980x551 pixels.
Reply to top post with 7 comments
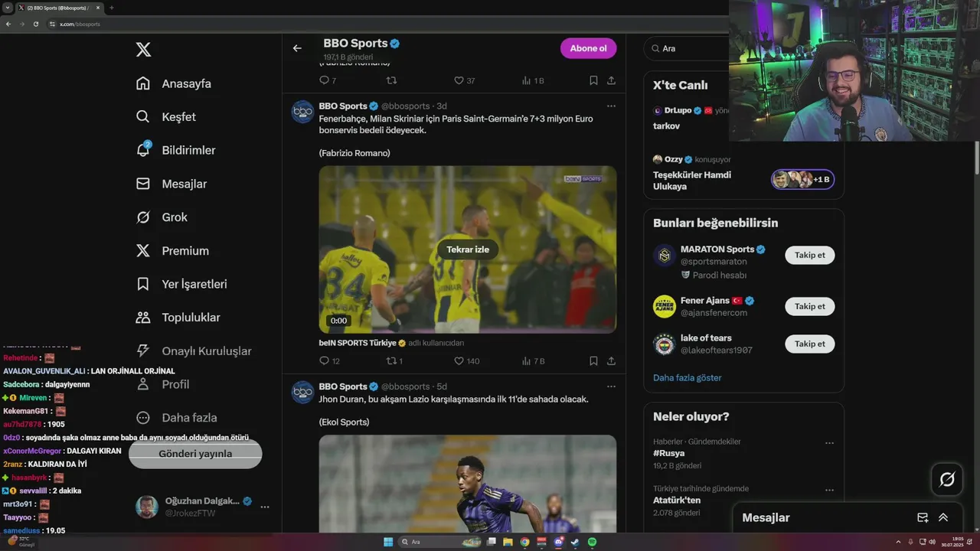327,80
